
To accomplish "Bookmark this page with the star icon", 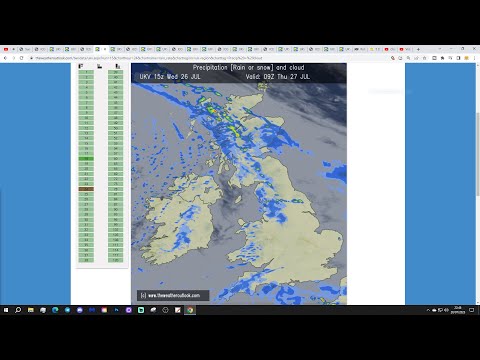I will point(424,58).
